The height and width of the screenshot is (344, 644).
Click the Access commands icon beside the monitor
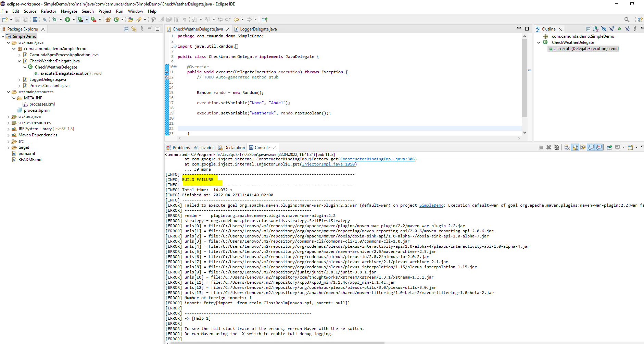coord(45,20)
